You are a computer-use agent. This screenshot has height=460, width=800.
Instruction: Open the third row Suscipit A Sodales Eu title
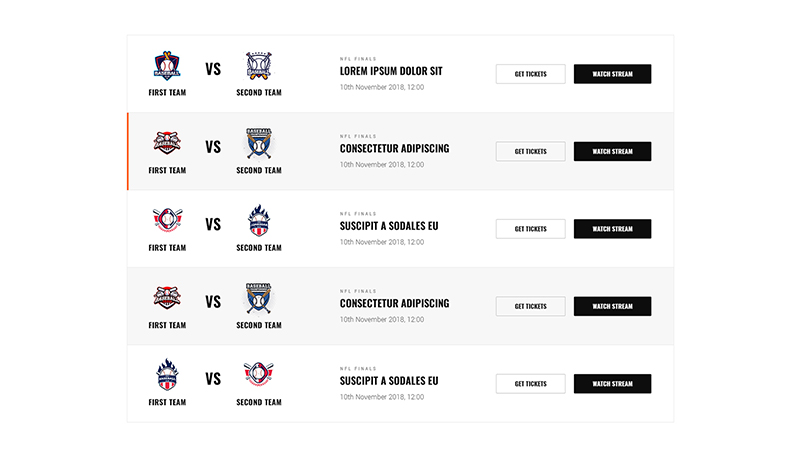389,226
